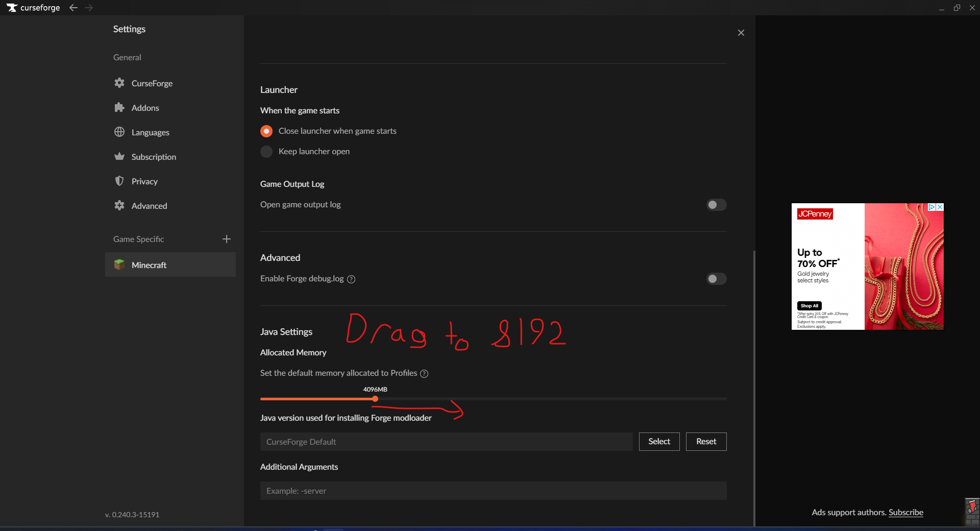Click the CurseForge logo in title bar
The height and width of the screenshot is (531, 980).
pos(12,8)
